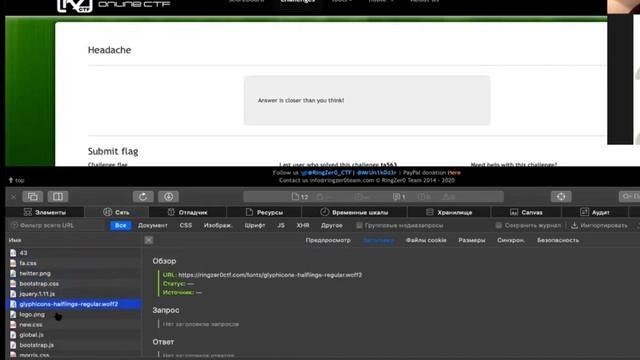Click the Источник line in the Обзор section
The width and height of the screenshot is (640, 360).
(x=182, y=292)
